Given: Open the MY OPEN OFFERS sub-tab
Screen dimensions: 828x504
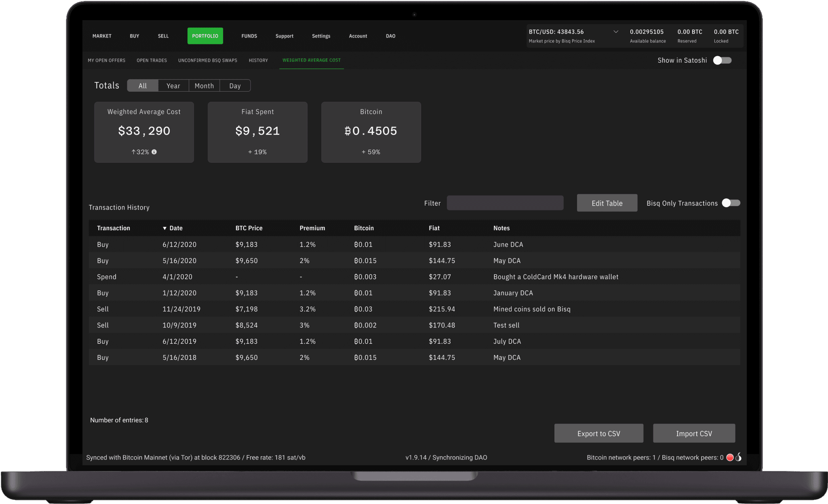Looking at the screenshot, I should (x=107, y=60).
